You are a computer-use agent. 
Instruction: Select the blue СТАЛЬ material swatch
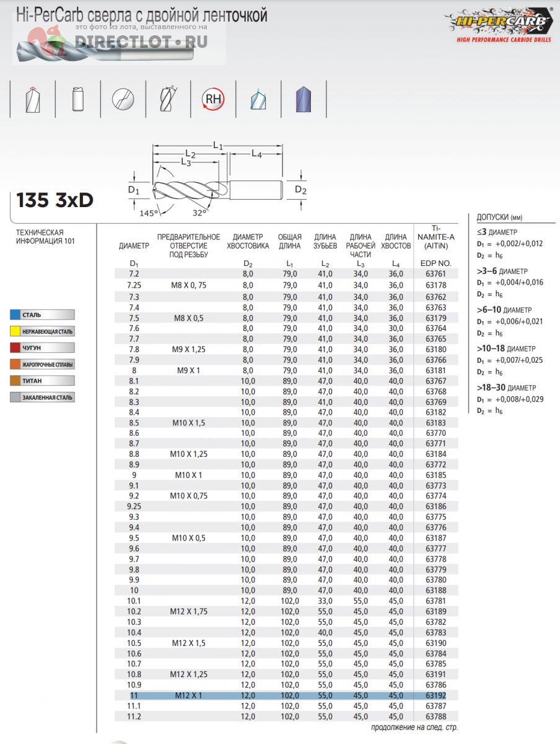[x=16, y=315]
